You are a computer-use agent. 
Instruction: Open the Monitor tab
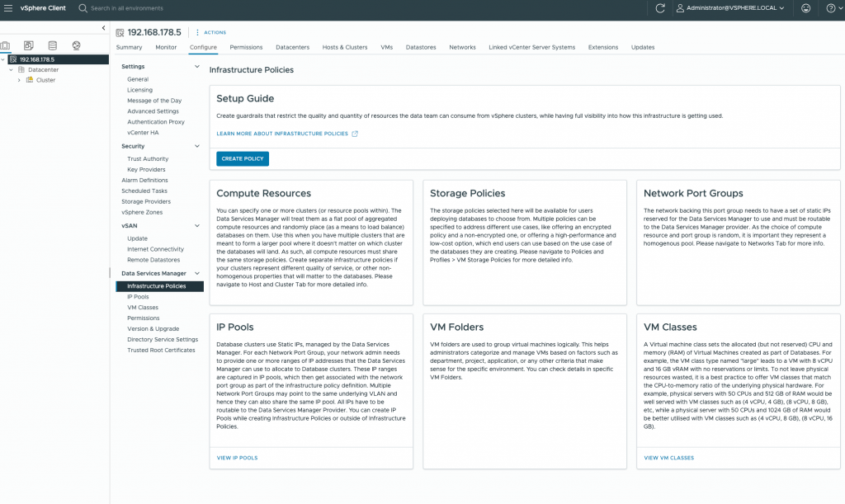point(166,47)
